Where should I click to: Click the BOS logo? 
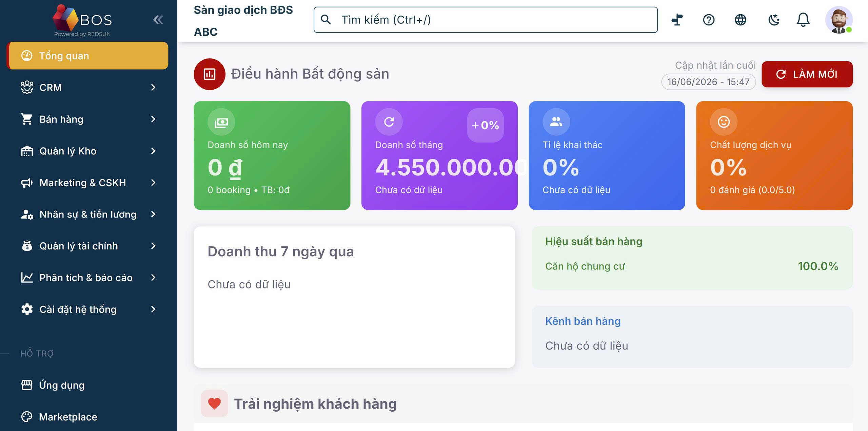[x=82, y=20]
